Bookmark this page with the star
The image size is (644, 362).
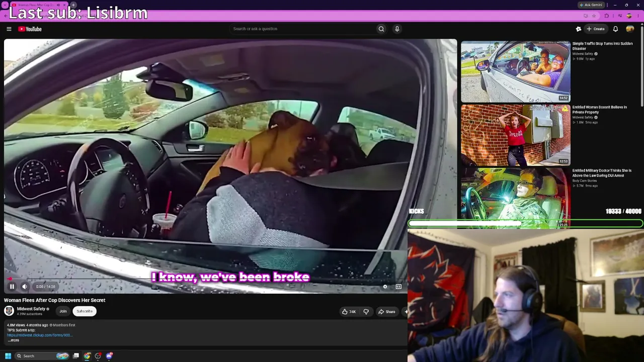click(x=594, y=16)
